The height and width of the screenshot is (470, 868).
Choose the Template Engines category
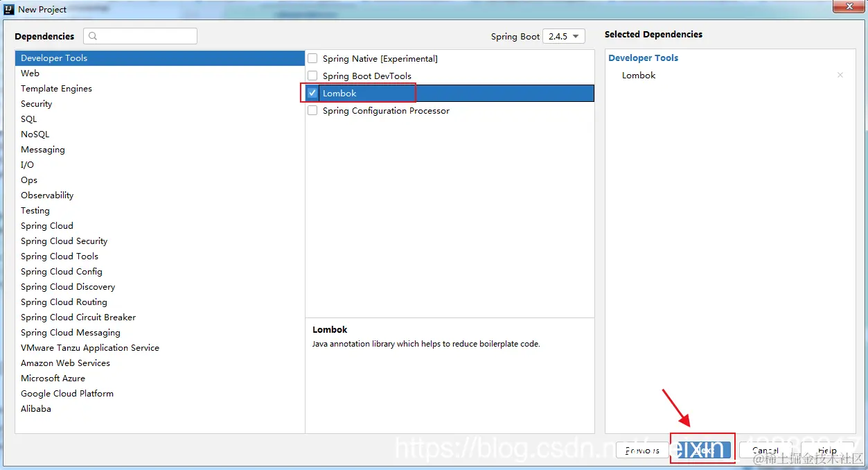(160, 89)
